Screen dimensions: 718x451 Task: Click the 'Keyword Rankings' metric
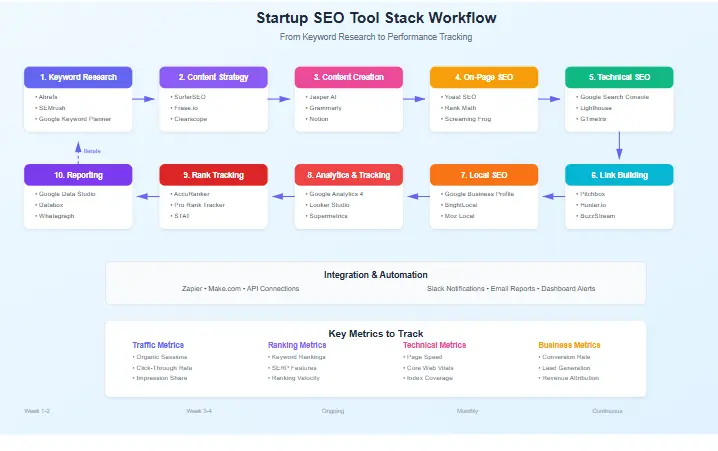point(297,357)
